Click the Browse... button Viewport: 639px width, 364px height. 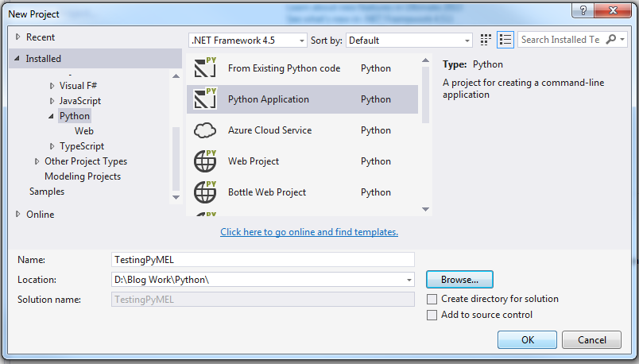tap(459, 280)
